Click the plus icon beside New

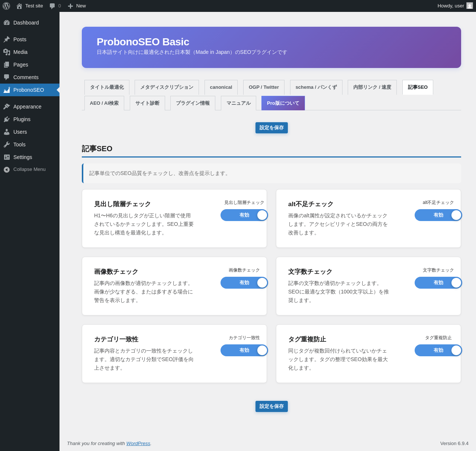pos(70,6)
